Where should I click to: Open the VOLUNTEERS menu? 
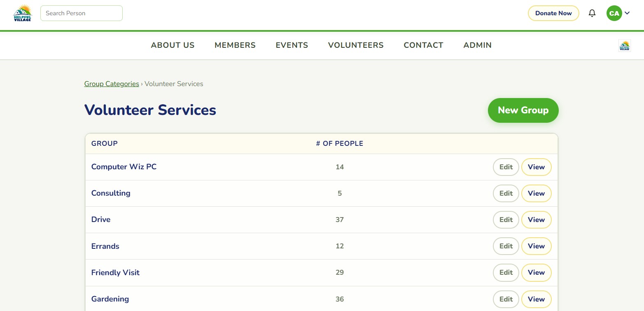356,45
